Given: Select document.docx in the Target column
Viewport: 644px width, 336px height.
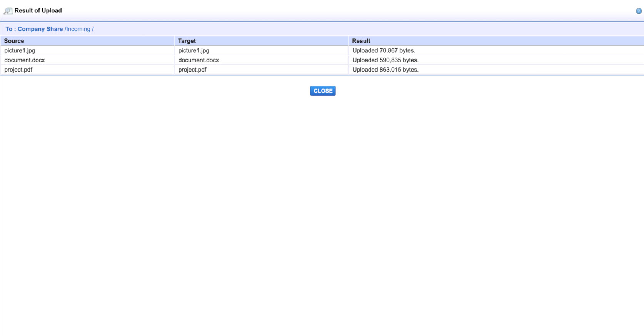Looking at the screenshot, I should pos(199,60).
